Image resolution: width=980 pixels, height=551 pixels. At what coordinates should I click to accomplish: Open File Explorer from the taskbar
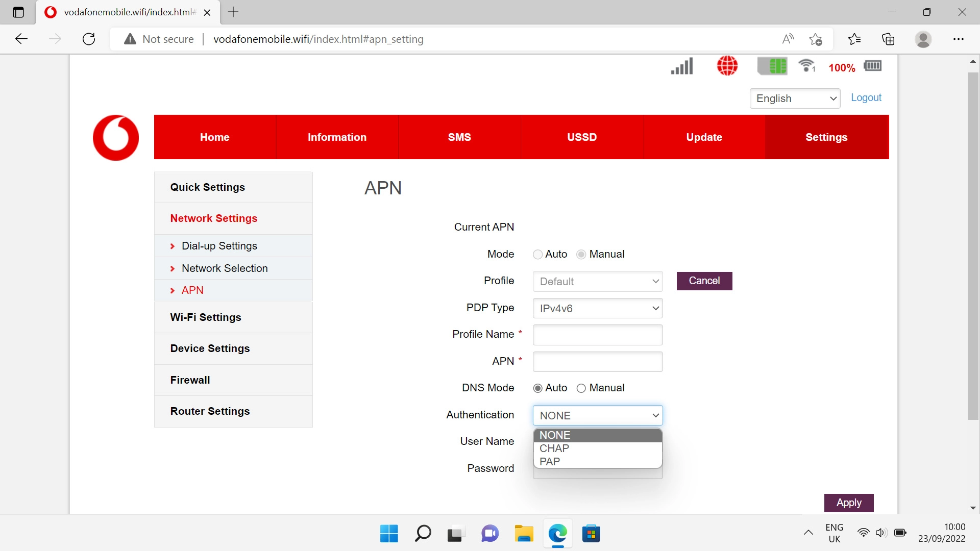pos(524,534)
